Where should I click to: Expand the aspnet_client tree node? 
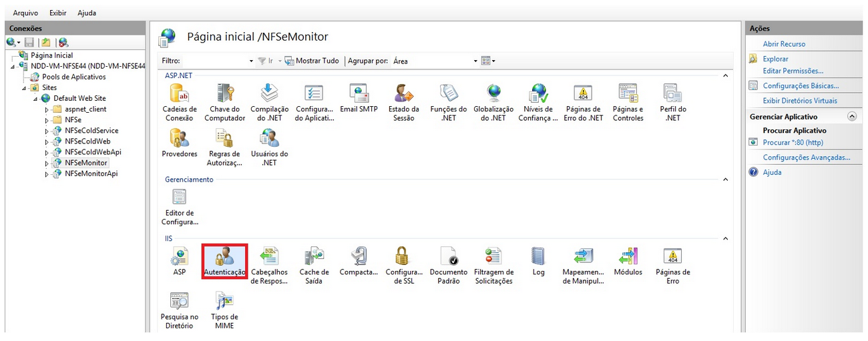pyautogui.click(x=47, y=109)
